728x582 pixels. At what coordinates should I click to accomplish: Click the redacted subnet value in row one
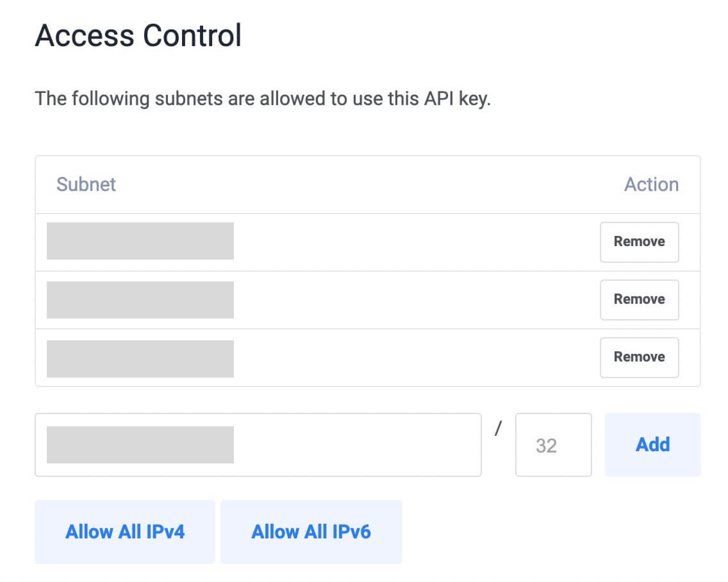140,241
